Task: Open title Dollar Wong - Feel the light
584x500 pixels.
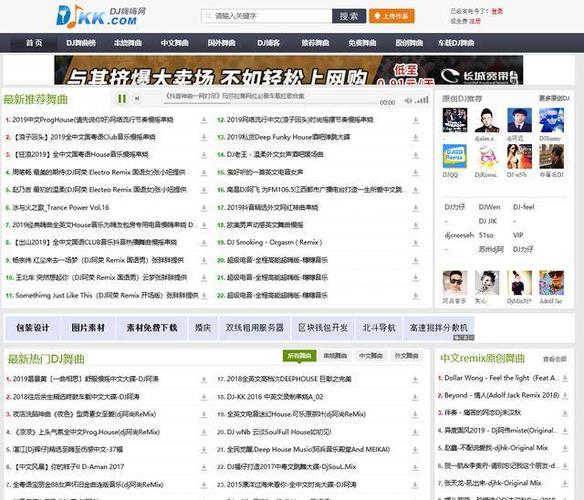Action: (502, 378)
